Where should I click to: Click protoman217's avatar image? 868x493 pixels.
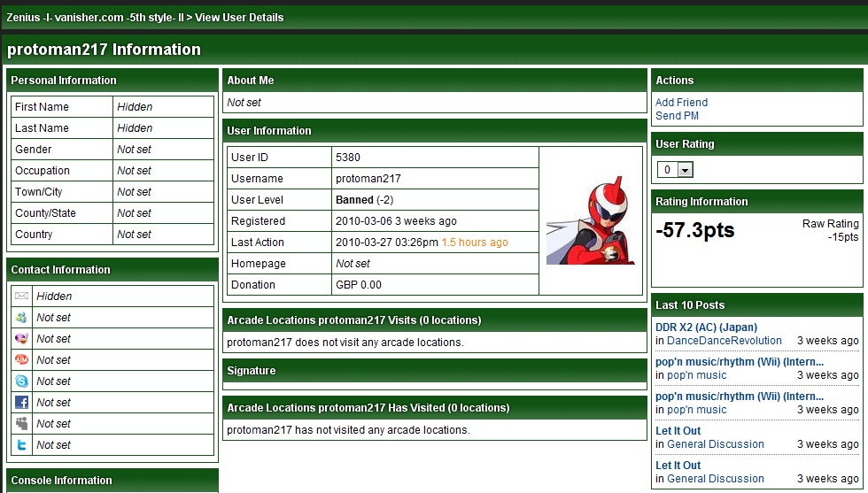coord(590,220)
